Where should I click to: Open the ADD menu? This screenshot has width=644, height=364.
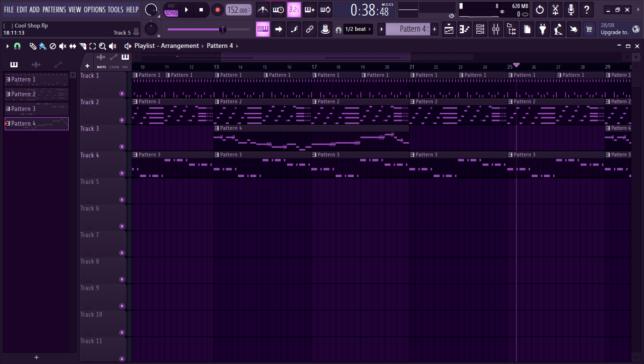pos(35,9)
